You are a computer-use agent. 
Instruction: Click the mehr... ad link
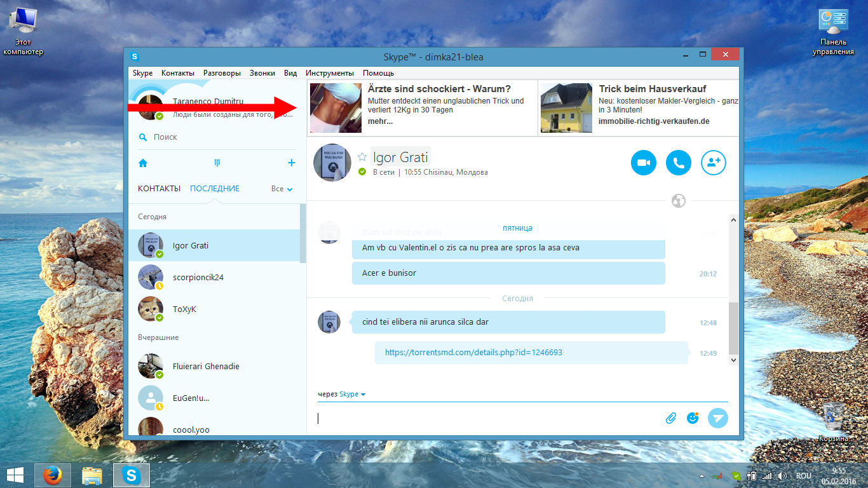pos(380,121)
